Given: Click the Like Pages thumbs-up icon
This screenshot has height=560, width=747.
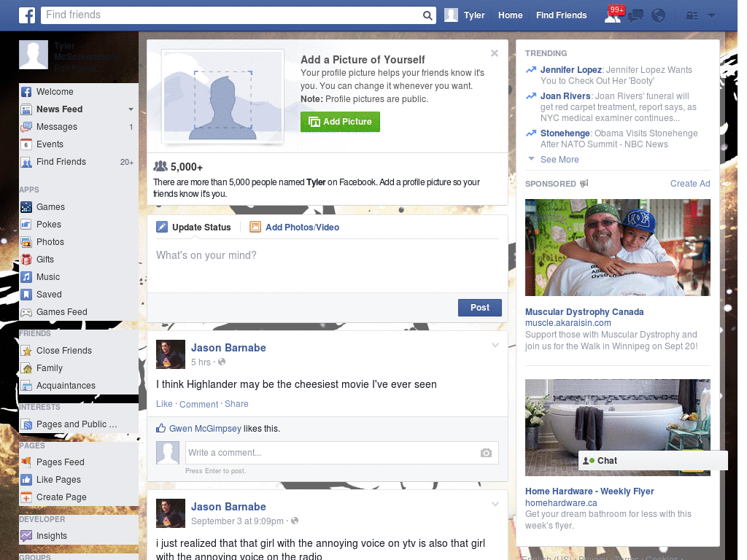Looking at the screenshot, I should pos(26,480).
